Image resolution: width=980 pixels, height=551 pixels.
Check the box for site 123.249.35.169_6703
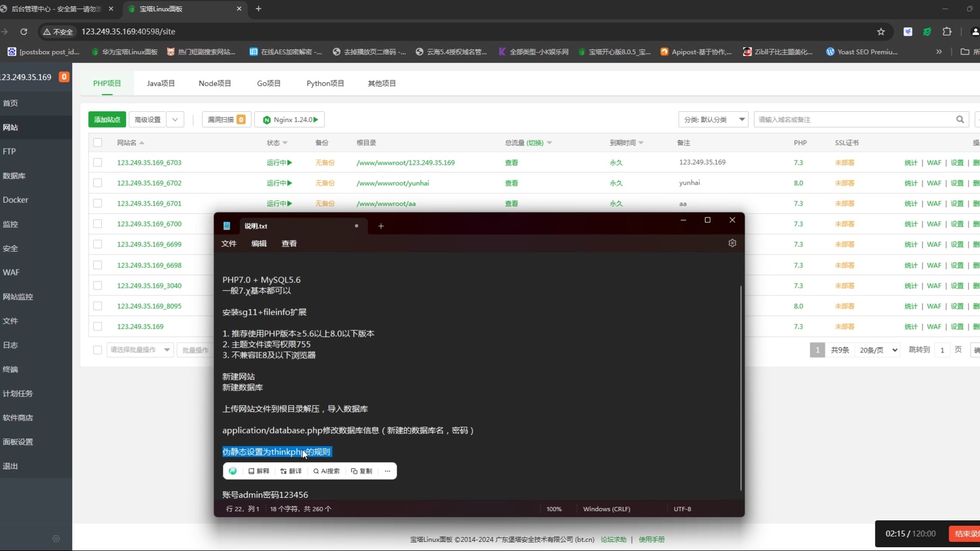(x=97, y=163)
